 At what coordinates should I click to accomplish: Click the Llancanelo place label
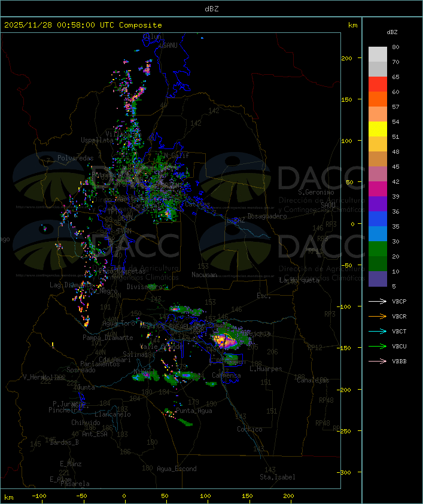[x=112, y=414]
